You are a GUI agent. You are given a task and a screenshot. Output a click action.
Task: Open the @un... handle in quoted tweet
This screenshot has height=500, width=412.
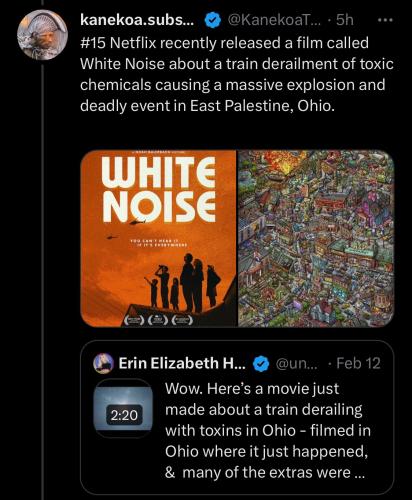point(297,364)
